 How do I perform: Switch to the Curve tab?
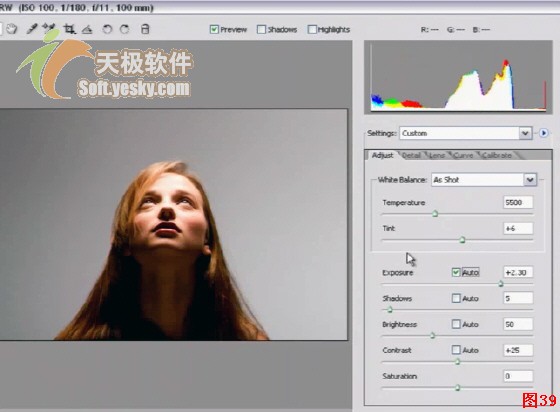click(463, 155)
